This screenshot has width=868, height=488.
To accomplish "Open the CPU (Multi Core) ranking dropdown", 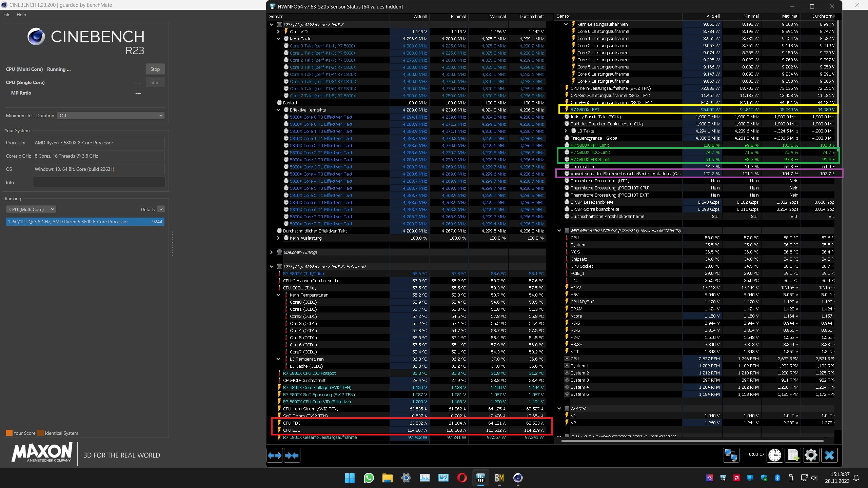I will pos(31,209).
